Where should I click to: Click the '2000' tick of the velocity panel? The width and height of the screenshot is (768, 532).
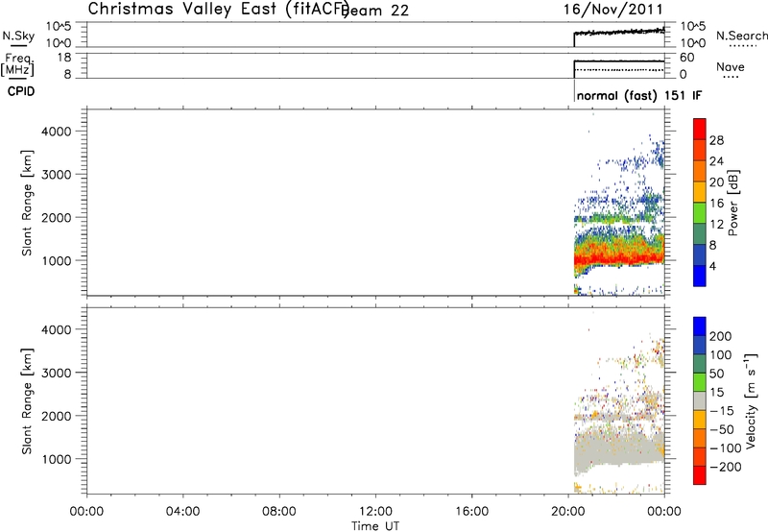pyautogui.click(x=57, y=416)
